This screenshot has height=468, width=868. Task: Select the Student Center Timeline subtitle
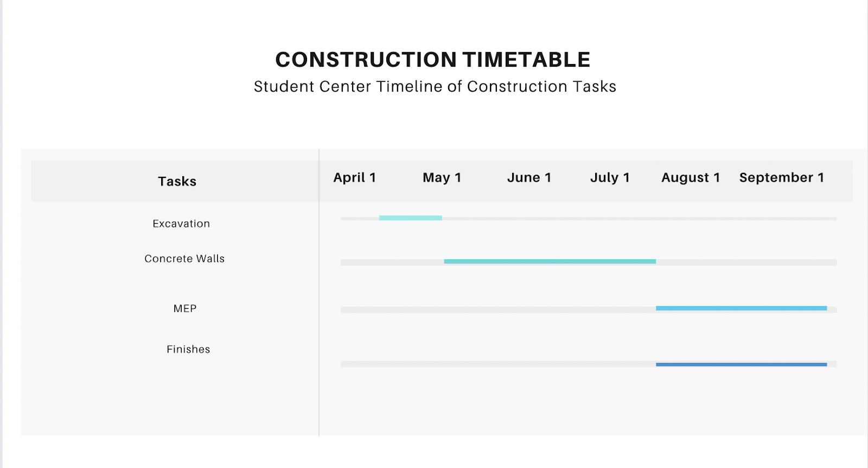435,87
